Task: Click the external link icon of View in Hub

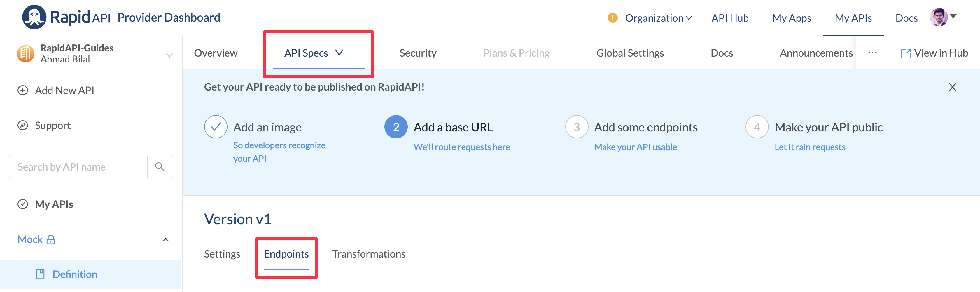Action: (x=906, y=53)
